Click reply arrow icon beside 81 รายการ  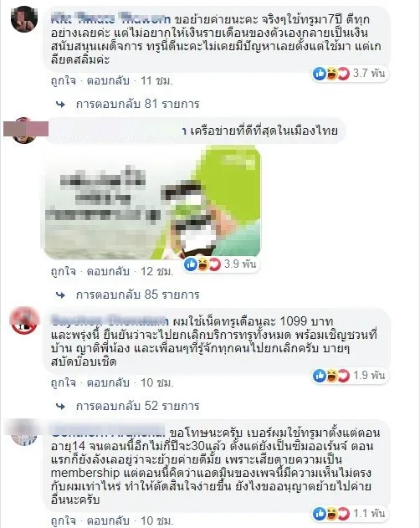click(60, 105)
